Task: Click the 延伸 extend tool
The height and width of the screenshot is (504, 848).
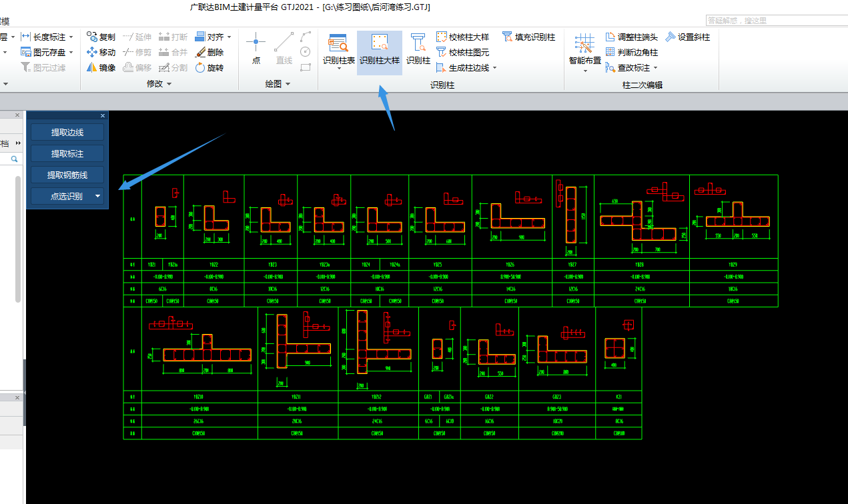Action: (137, 37)
